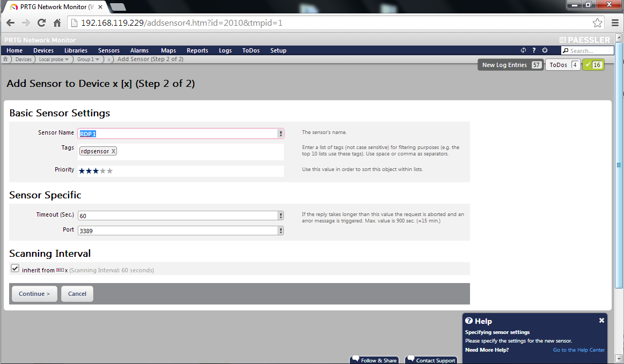Click the breadcrumb home icon
Viewport: 624px width, 364px height.
[5, 59]
